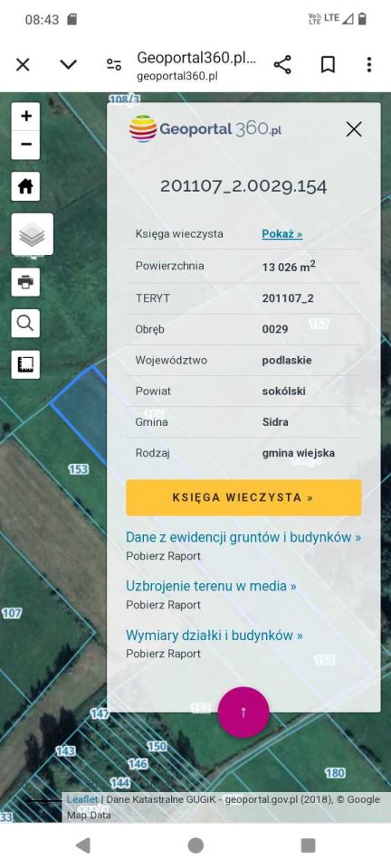Minimize the custom tab with chevron
Screen dimensions: 391x868
[68, 65]
